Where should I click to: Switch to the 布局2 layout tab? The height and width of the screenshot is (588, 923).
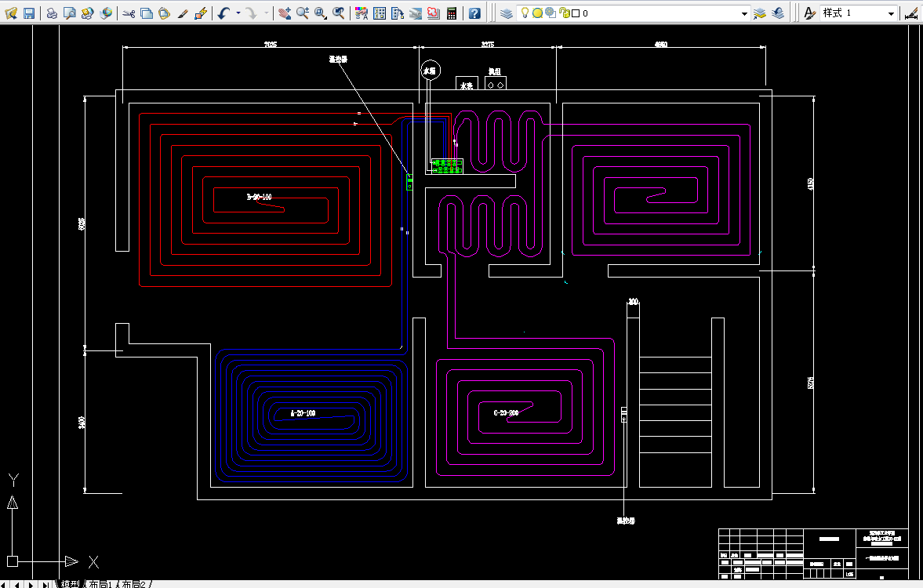(134, 584)
